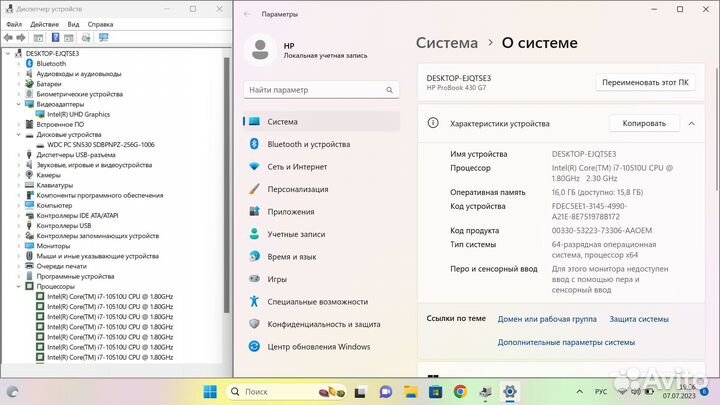Click the Найти параметр search field
The height and width of the screenshot is (405, 720).
(321, 90)
